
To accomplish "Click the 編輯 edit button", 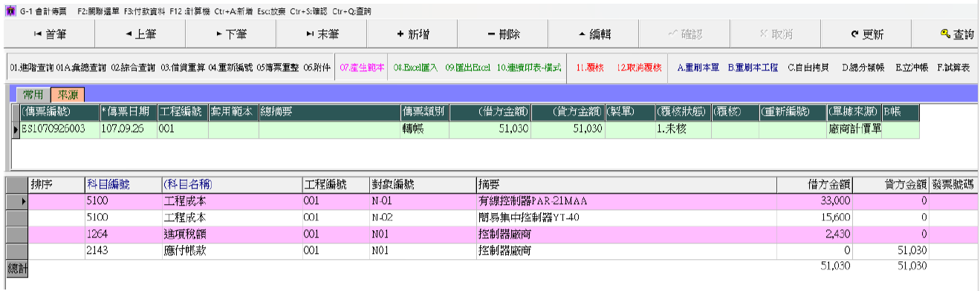I will (594, 34).
